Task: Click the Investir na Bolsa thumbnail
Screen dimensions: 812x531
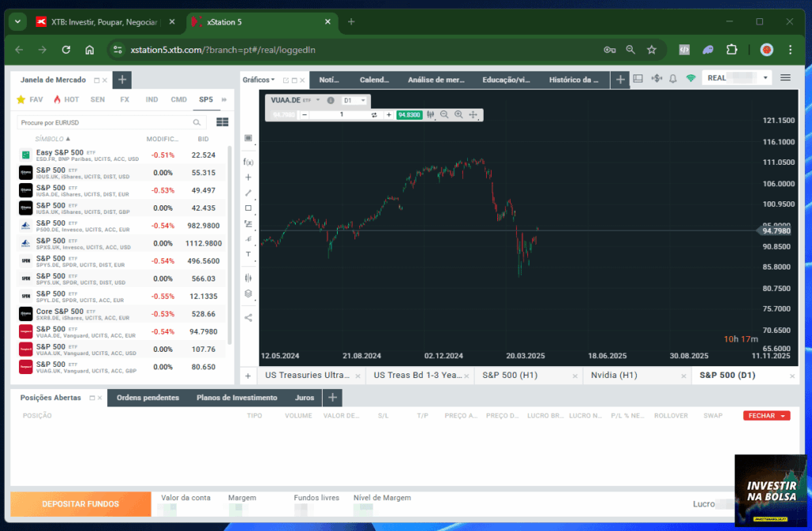Action: pyautogui.click(x=771, y=491)
